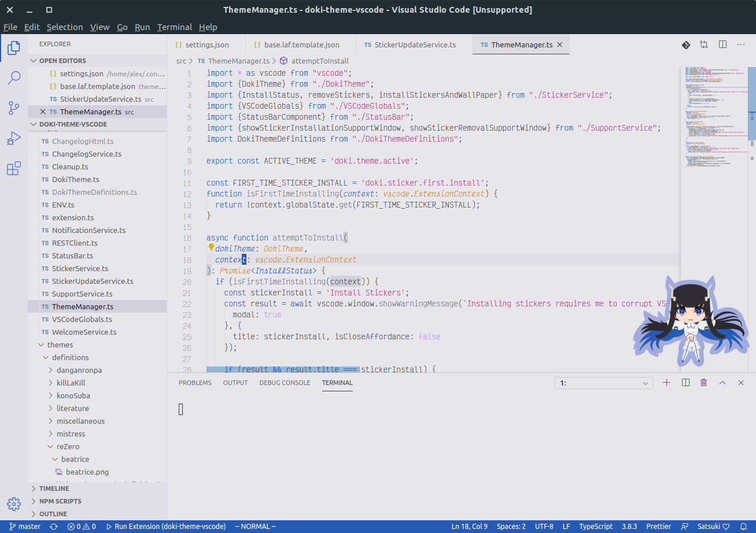Open editor More Actions ellipsis

(741, 45)
